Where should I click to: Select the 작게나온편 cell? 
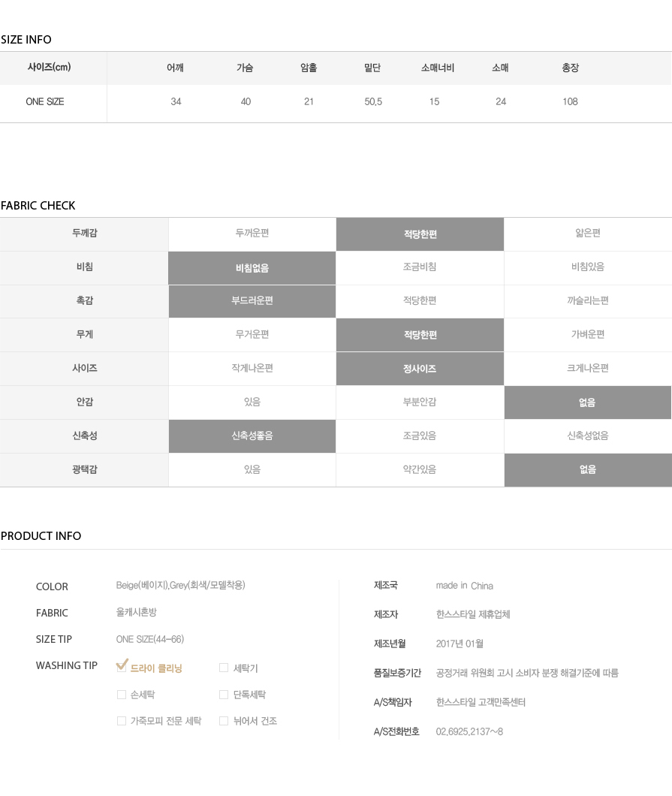pyautogui.click(x=252, y=369)
